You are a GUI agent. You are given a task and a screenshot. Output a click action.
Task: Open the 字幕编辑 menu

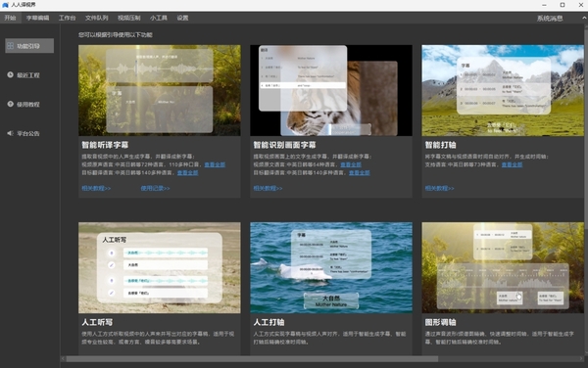point(37,18)
